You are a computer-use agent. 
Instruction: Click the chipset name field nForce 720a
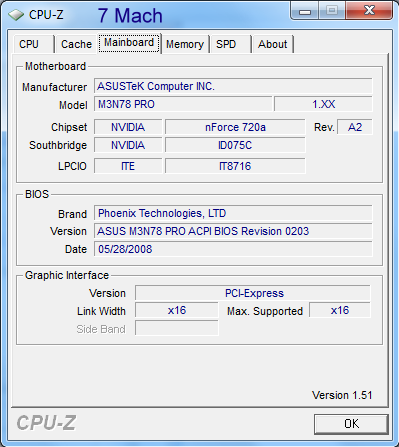(x=235, y=127)
